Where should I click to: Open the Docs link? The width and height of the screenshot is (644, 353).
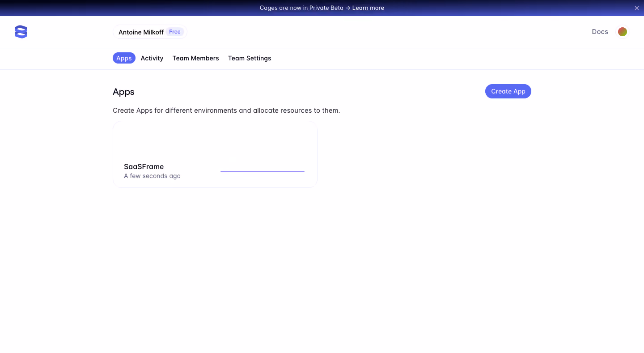point(600,32)
